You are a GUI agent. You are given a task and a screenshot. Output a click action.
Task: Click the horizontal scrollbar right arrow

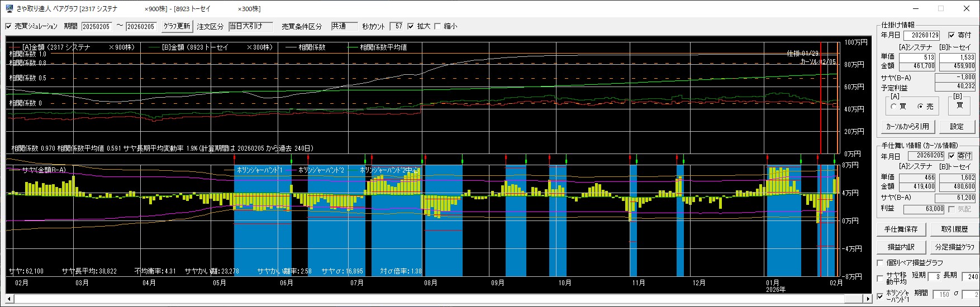(x=867, y=299)
